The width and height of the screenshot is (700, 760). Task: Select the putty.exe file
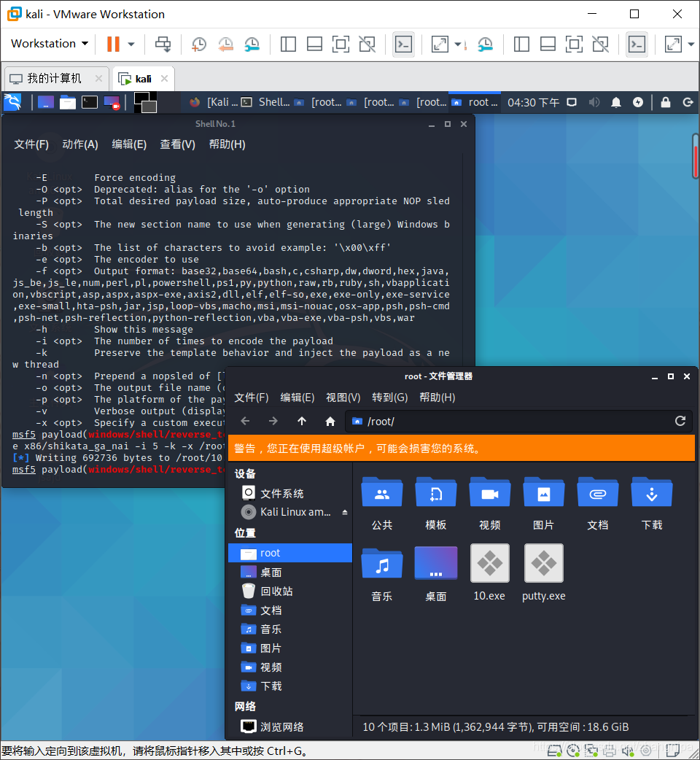coord(543,573)
